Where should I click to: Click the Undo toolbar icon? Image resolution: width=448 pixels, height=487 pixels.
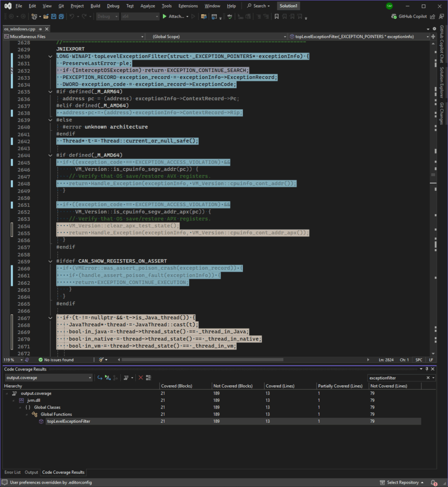tap(72, 17)
